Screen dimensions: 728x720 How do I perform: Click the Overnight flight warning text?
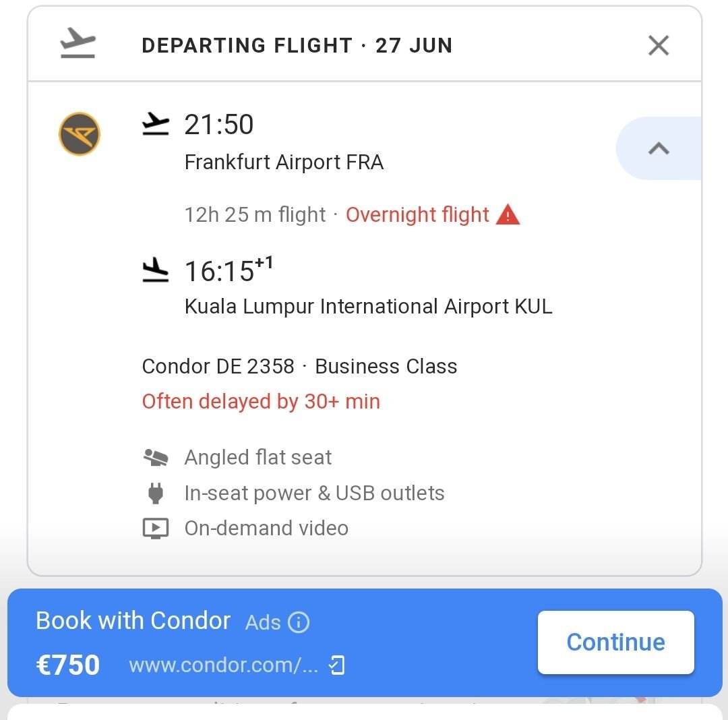click(417, 214)
